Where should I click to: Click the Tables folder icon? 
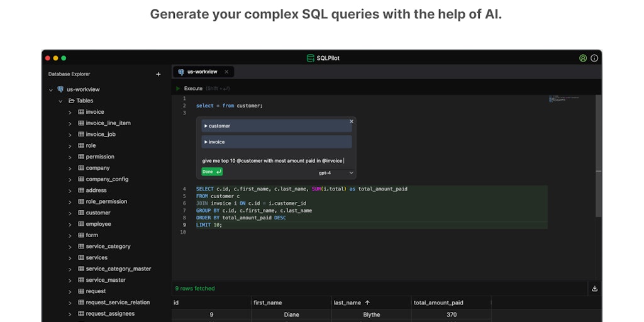click(72, 101)
